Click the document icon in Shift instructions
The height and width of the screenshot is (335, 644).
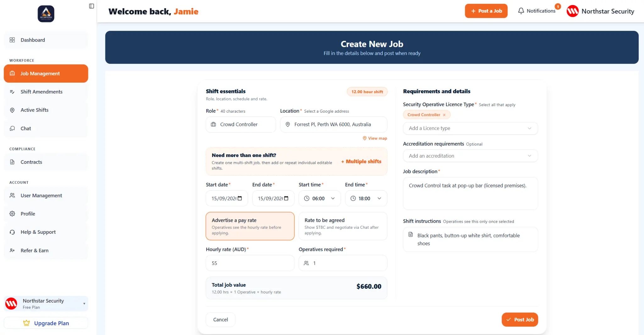coord(410,235)
